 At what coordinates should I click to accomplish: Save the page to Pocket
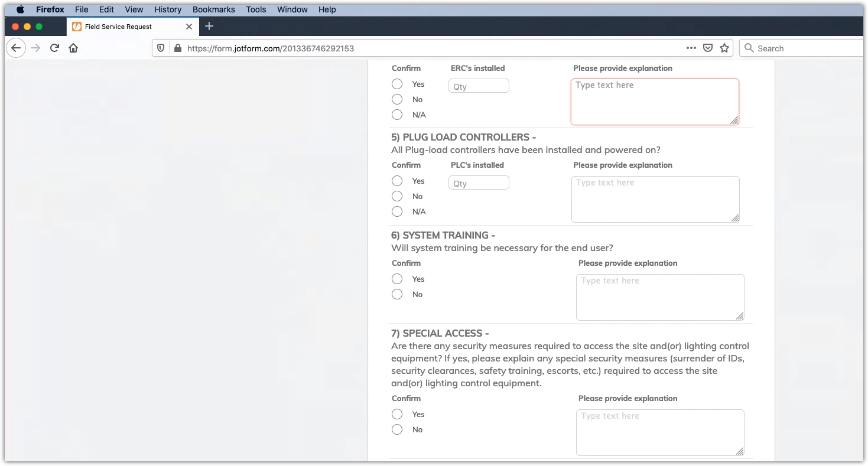[x=707, y=48]
